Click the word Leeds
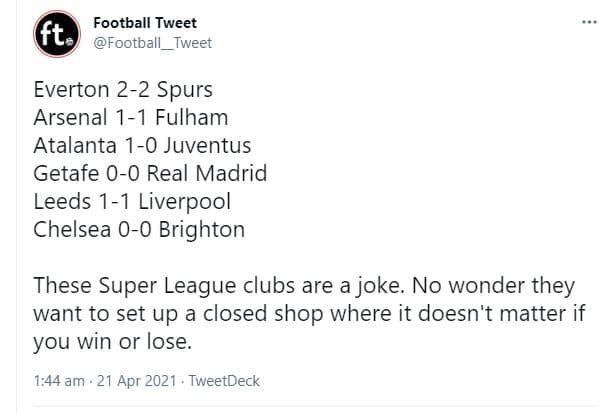The image size is (611, 414). (62, 202)
